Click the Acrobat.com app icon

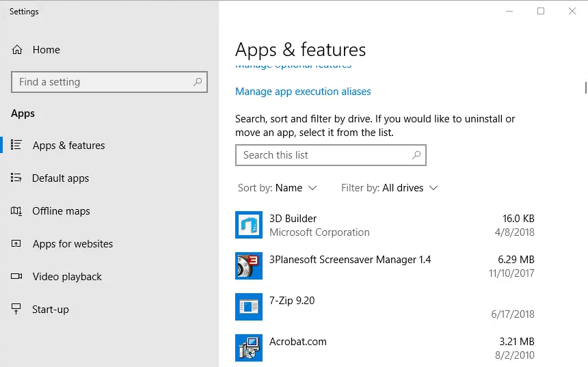pyautogui.click(x=249, y=348)
